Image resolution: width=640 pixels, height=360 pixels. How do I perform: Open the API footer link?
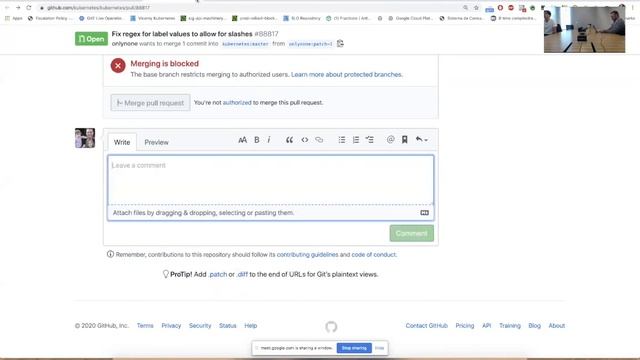pyautogui.click(x=487, y=326)
